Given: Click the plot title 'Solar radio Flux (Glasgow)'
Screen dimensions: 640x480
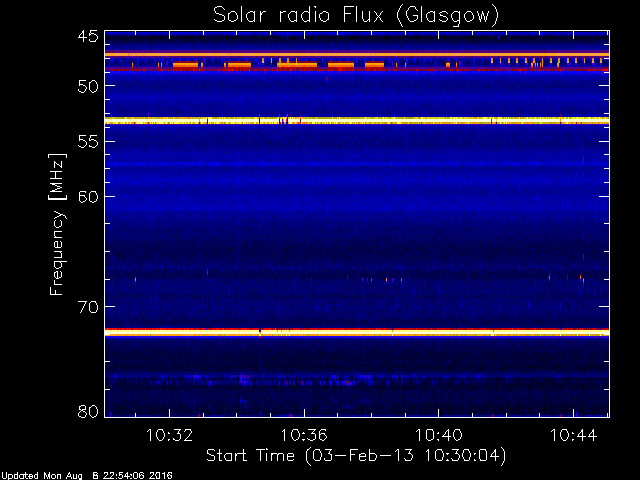Looking at the screenshot, I should [356, 16].
